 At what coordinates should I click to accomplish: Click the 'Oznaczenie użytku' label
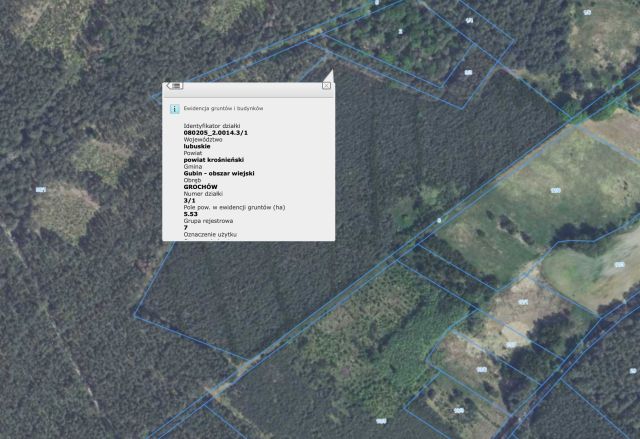[210, 235]
